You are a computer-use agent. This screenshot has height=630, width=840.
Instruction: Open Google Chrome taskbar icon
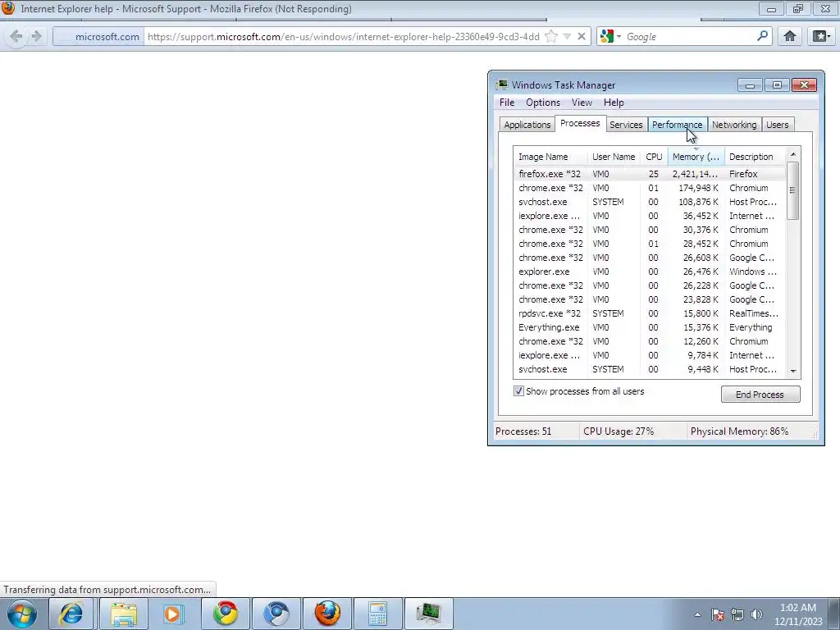pyautogui.click(x=225, y=614)
